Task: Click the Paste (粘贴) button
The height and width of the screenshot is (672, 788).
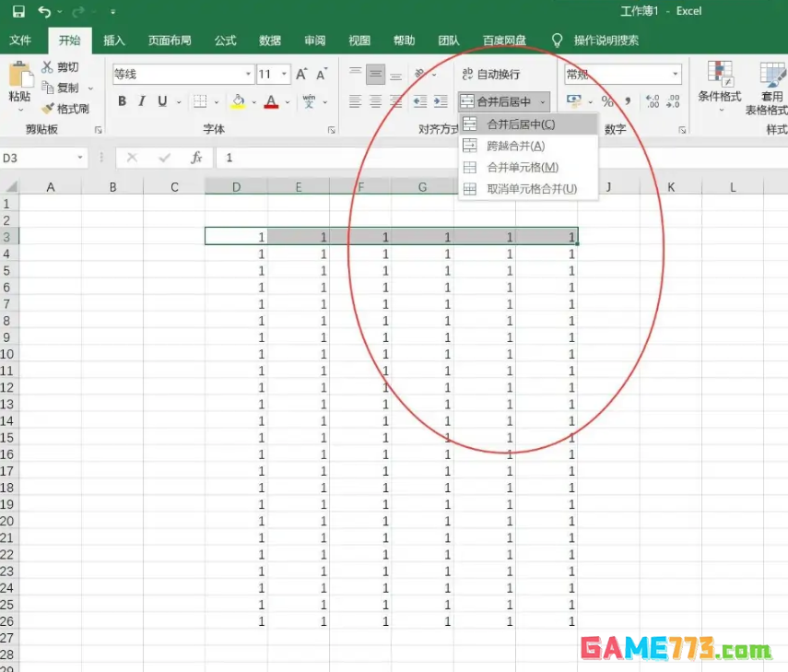Action: coord(19,83)
